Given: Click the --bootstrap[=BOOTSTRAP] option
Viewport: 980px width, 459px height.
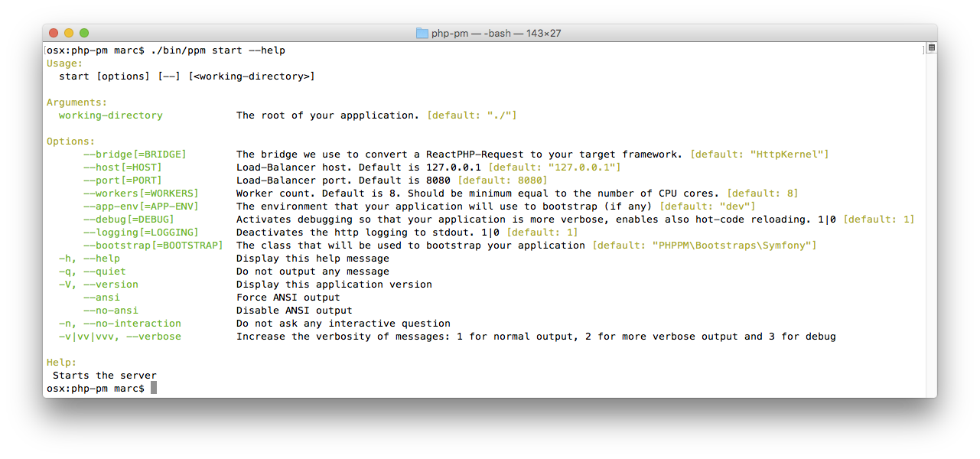Looking at the screenshot, I should 153,245.
